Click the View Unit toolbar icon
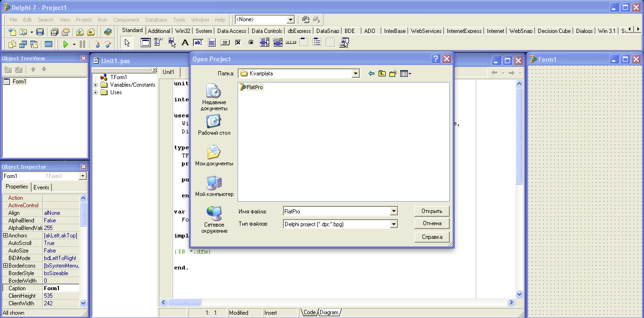 (12, 44)
